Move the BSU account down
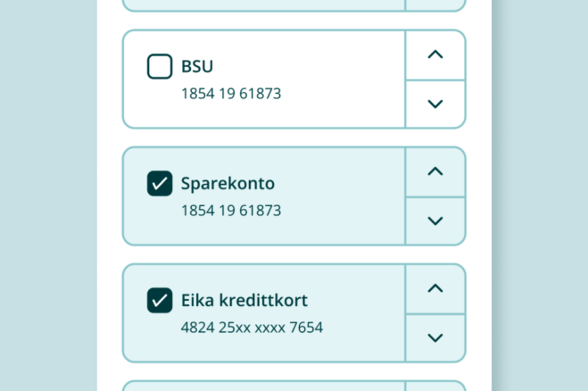Image resolution: width=588 pixels, height=391 pixels. point(435,104)
